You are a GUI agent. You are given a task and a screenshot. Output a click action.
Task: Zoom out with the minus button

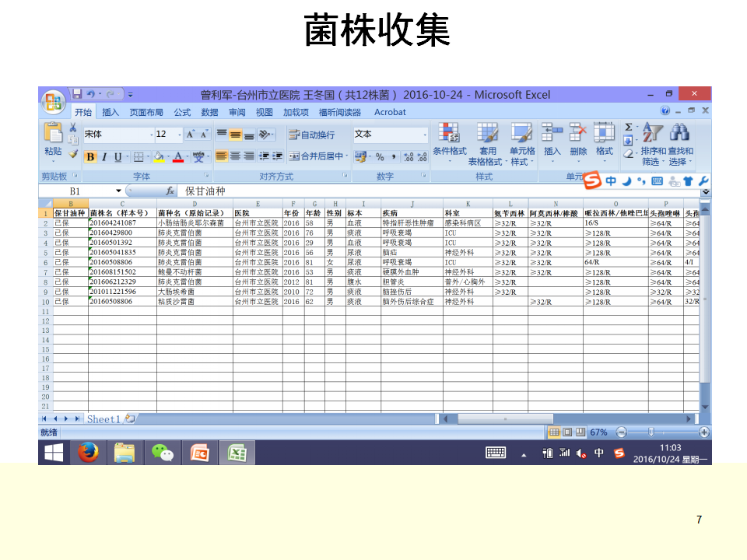click(x=621, y=432)
